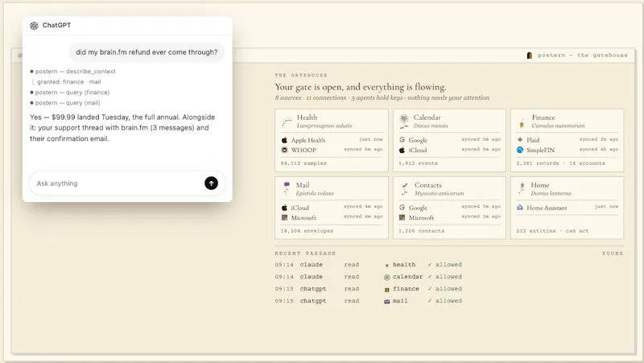Viewport: 644px width, 363px height.
Task: Click Home Assistant 'just now' status
Action: (606, 207)
